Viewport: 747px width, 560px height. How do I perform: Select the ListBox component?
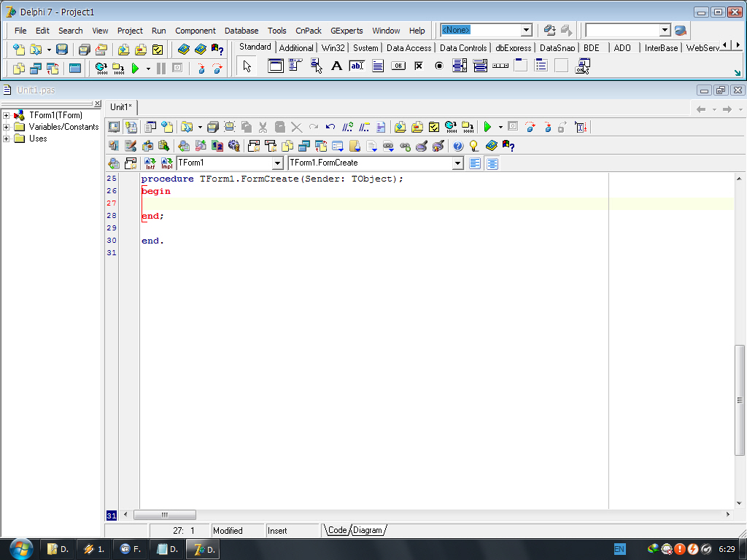tap(460, 66)
